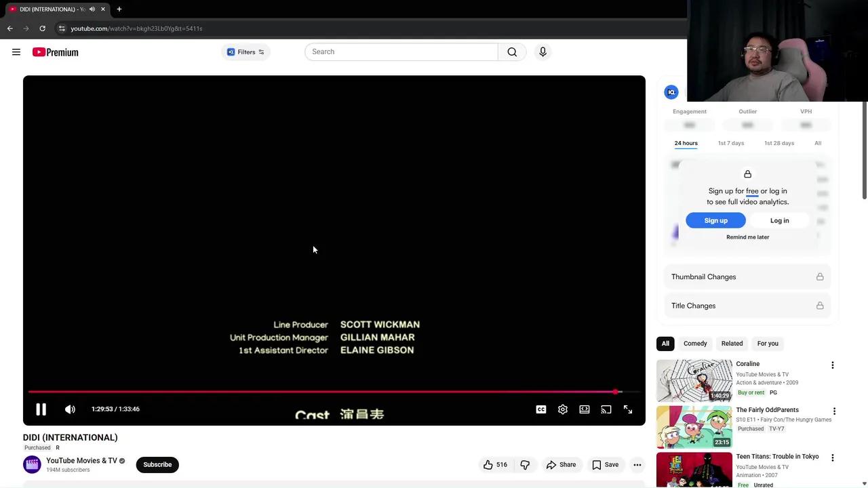Open the vidIQ extension panel icon
The width and height of the screenshot is (868, 488).
click(x=671, y=91)
